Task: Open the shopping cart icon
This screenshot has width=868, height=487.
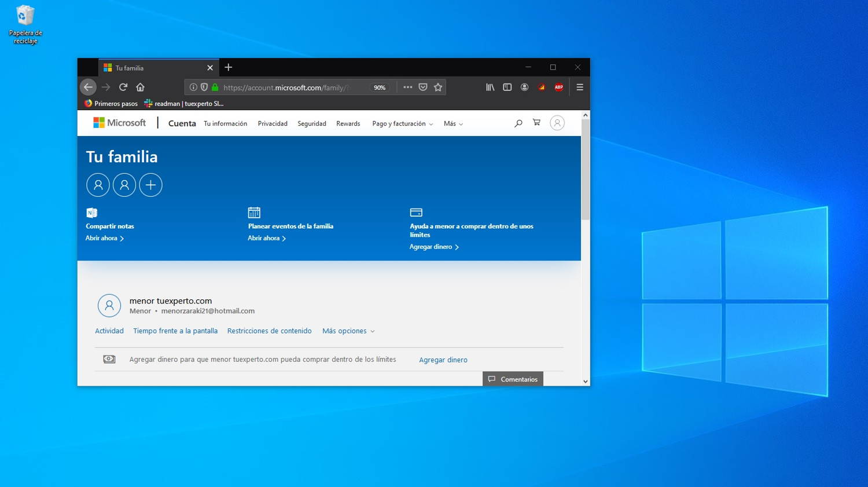Action: (x=536, y=123)
